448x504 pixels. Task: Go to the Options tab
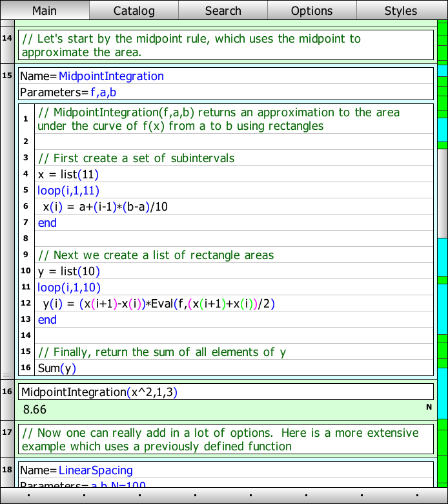312,10
